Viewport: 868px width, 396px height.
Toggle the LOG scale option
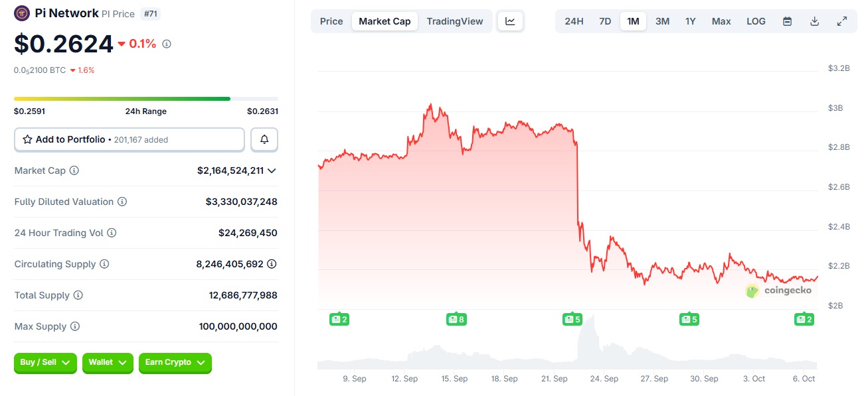[x=756, y=21]
